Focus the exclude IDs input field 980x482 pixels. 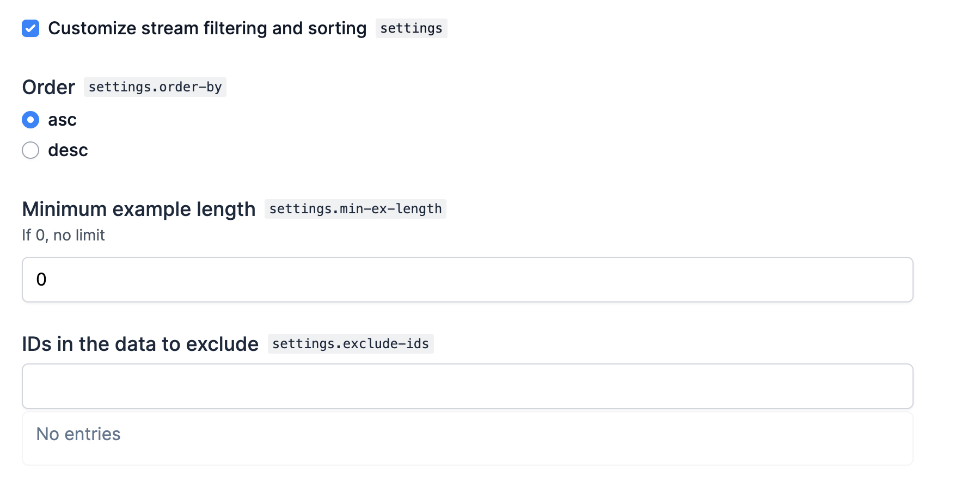(467, 386)
